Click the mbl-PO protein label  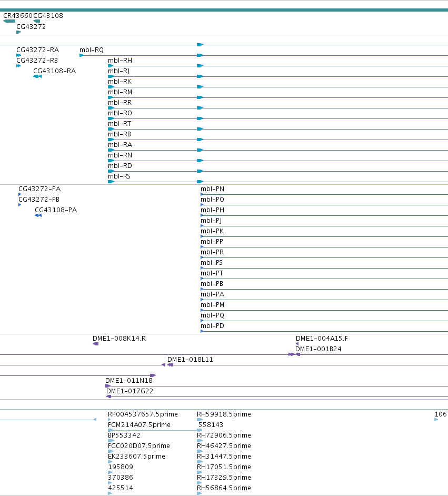click(213, 199)
